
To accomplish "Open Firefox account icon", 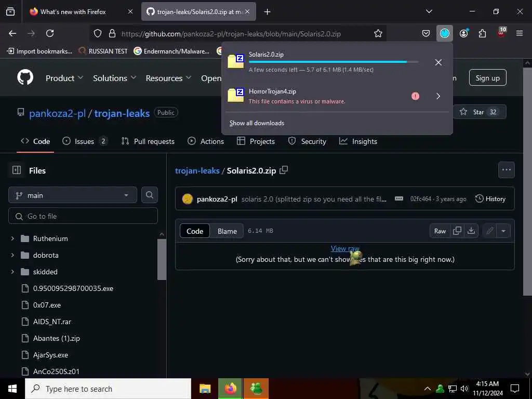I will tap(464, 33).
